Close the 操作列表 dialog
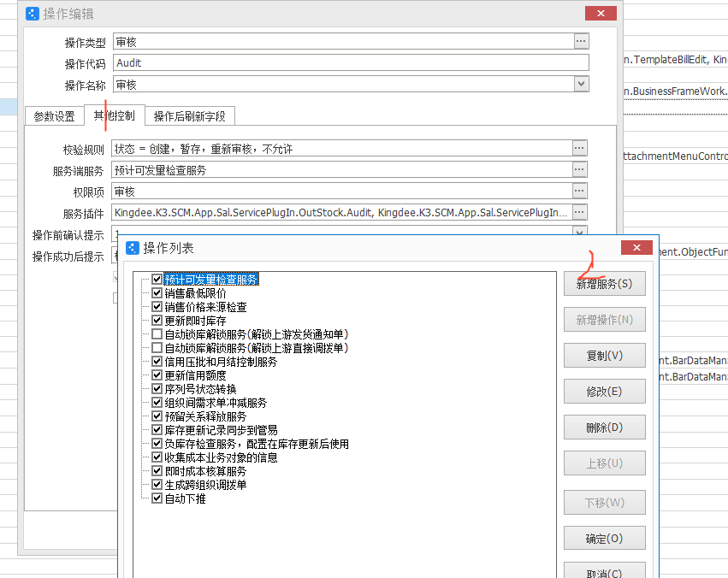728x578 pixels. pos(637,248)
